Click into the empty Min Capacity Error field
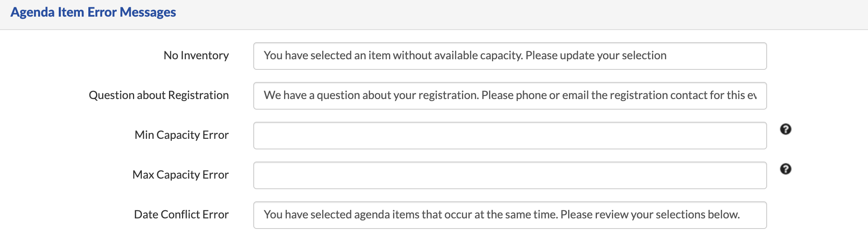Image resolution: width=868 pixels, height=246 pixels. (x=510, y=136)
